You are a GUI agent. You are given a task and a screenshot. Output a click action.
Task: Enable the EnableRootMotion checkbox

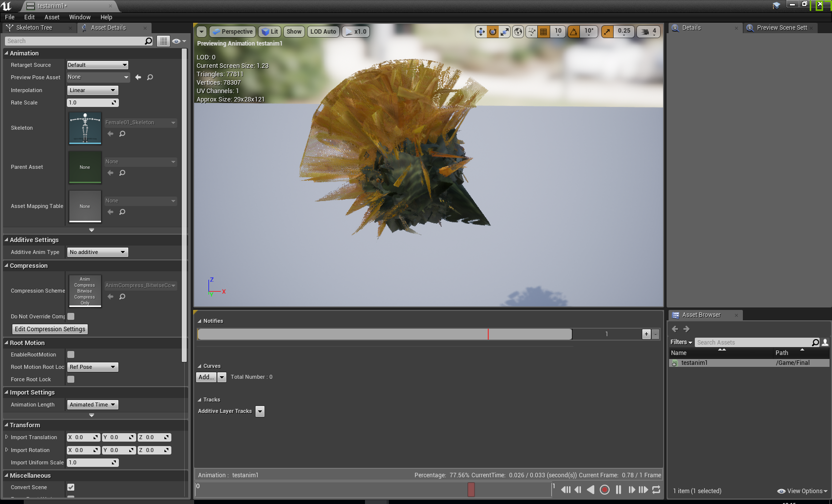(71, 354)
